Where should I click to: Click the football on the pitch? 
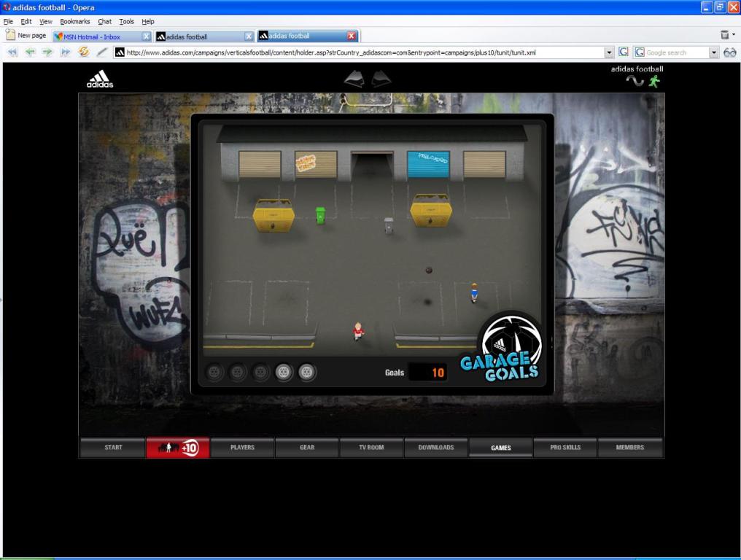coord(429,271)
